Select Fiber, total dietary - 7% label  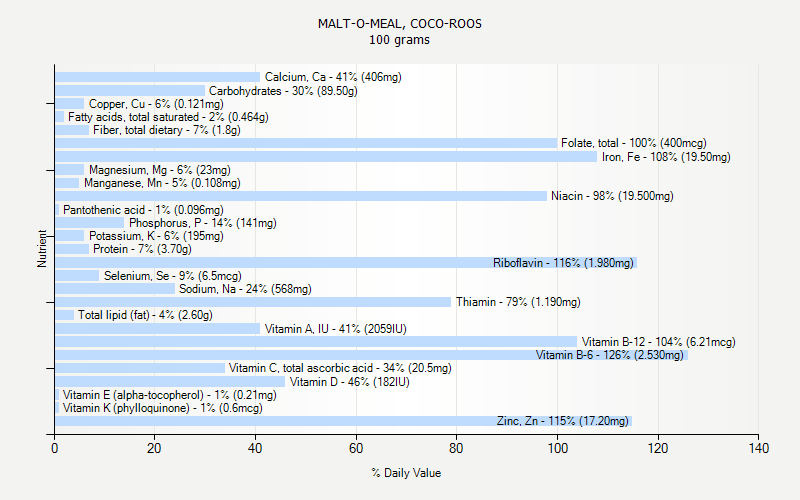pyautogui.click(x=167, y=130)
